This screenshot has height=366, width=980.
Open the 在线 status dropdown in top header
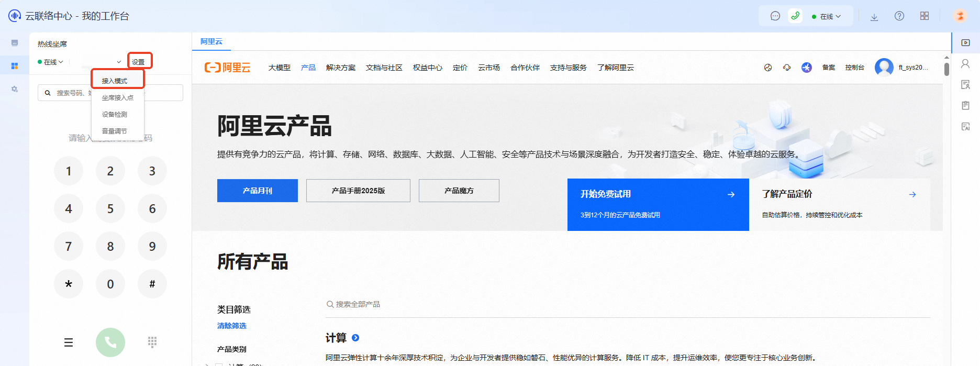(827, 17)
